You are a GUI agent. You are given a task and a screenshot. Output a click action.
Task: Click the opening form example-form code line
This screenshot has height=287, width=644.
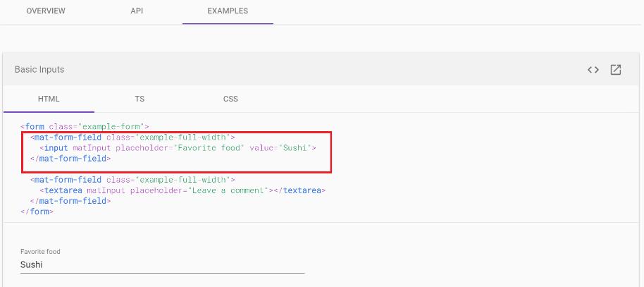pyautogui.click(x=85, y=127)
